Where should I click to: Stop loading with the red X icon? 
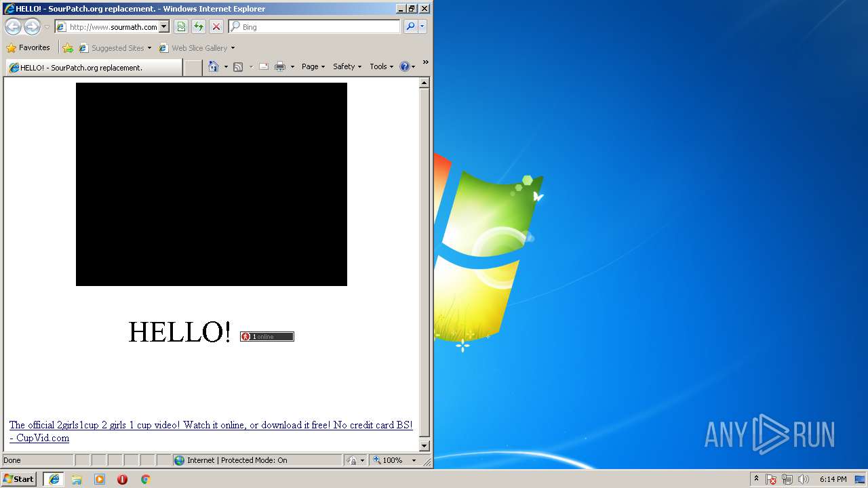(216, 27)
